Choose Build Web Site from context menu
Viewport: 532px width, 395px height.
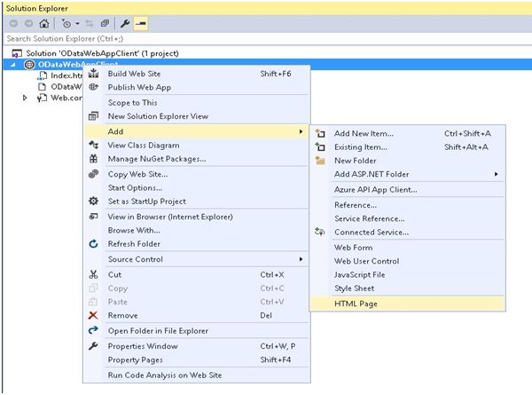pos(133,74)
